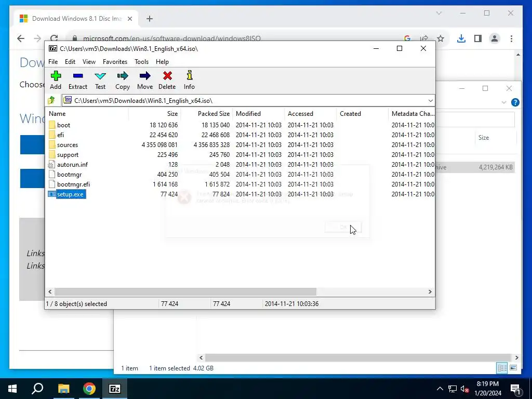
Task: Click the efi folder icon
Action: pyautogui.click(x=52, y=135)
